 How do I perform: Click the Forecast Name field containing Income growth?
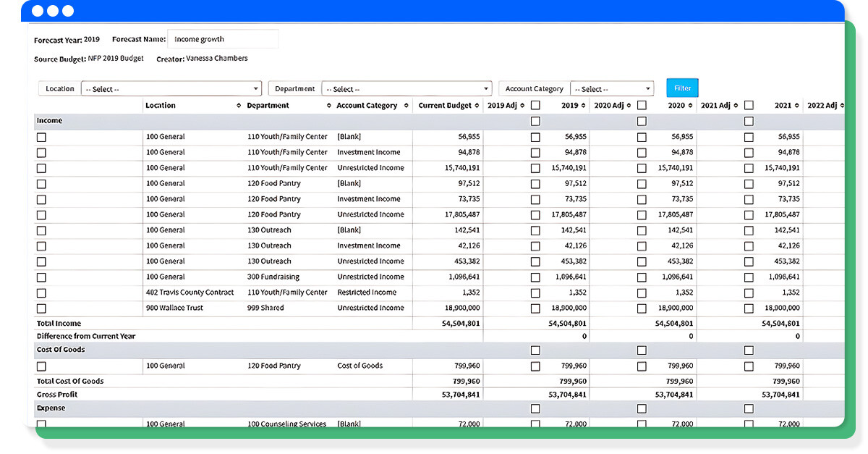[223, 39]
